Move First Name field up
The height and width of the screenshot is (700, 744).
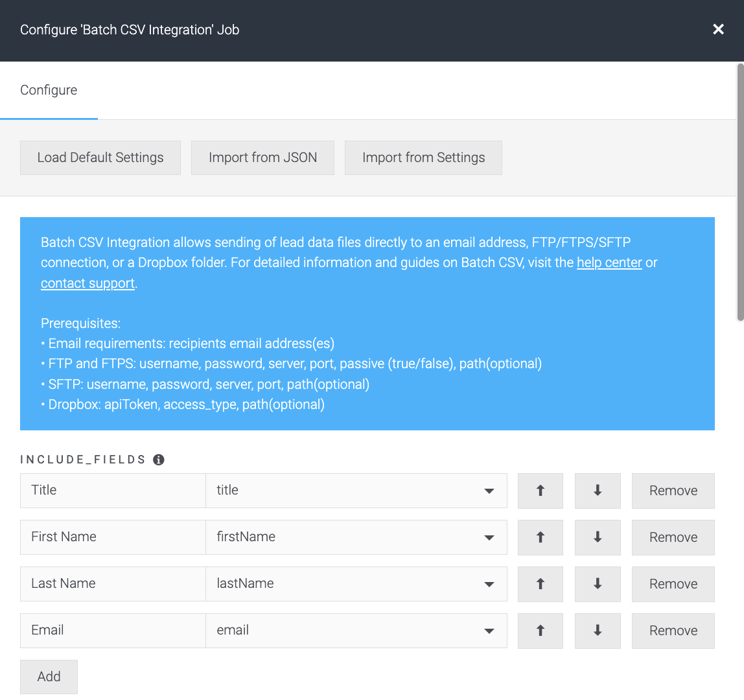tap(540, 537)
